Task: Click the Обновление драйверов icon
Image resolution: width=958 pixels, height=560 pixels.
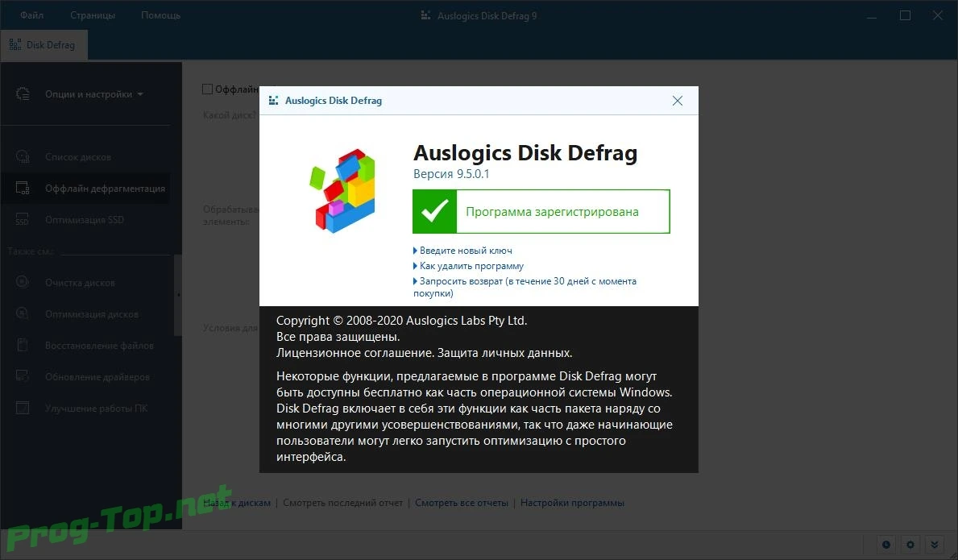Action: click(23, 376)
